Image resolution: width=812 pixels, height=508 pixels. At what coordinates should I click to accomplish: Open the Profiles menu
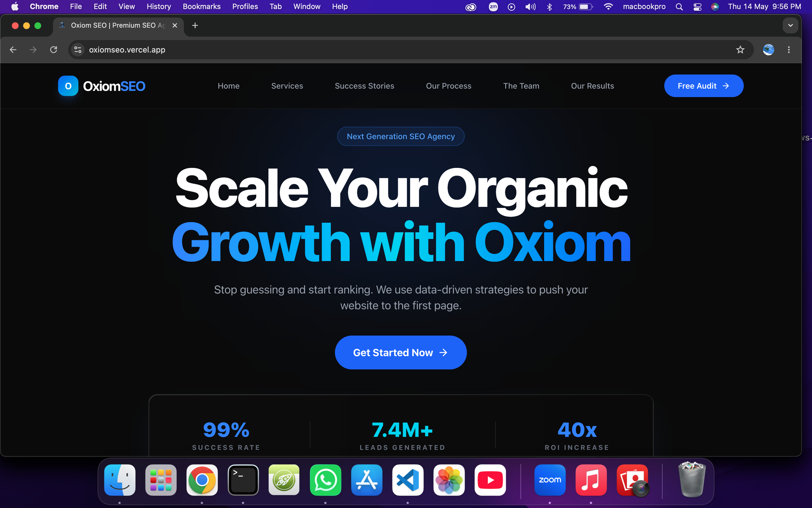(x=245, y=7)
